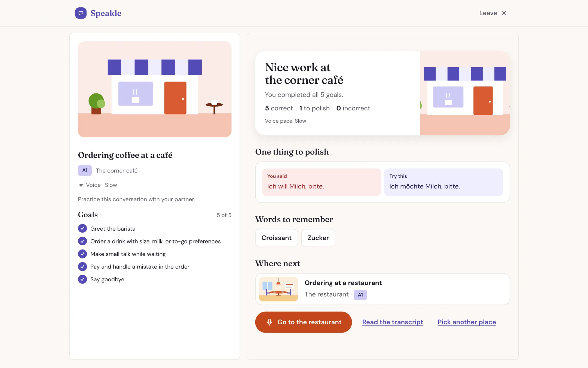Open the Pick another place link
The width and height of the screenshot is (588, 368).
[467, 322]
